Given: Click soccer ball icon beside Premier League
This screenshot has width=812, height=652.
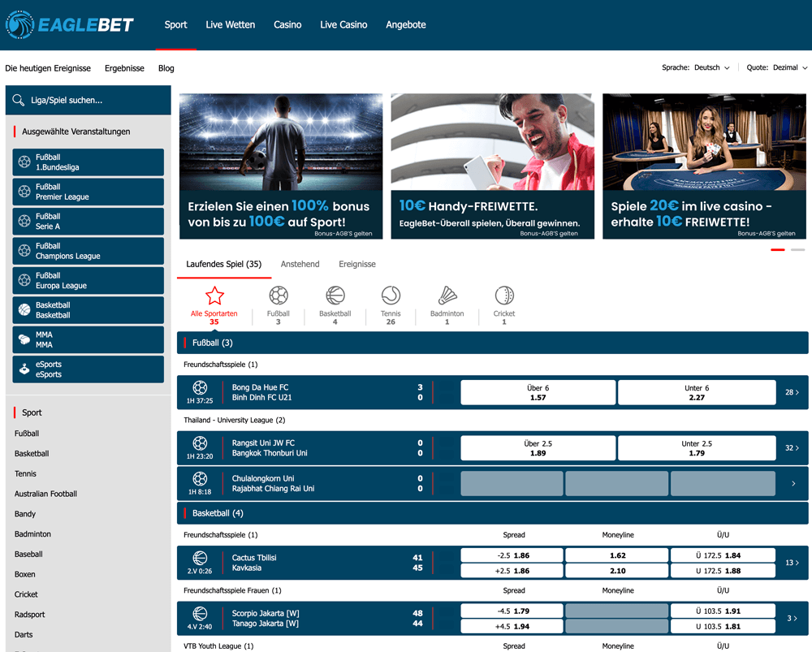Looking at the screenshot, I should pyautogui.click(x=24, y=191).
